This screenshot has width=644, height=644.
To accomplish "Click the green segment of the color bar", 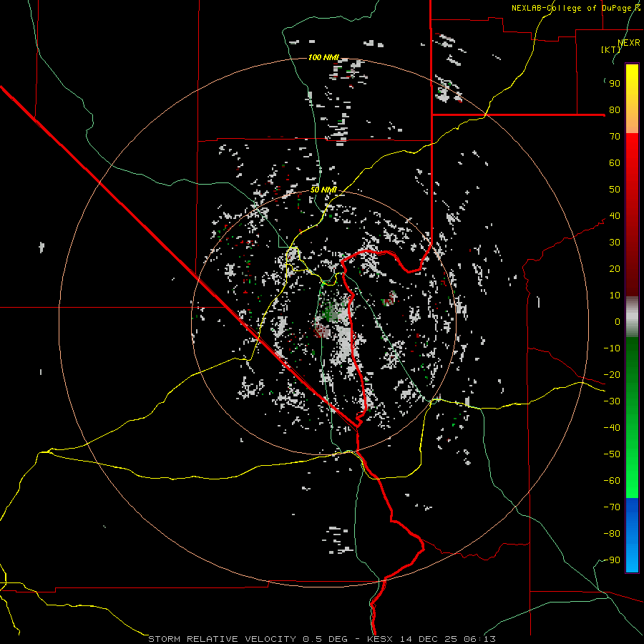I will 632,417.
